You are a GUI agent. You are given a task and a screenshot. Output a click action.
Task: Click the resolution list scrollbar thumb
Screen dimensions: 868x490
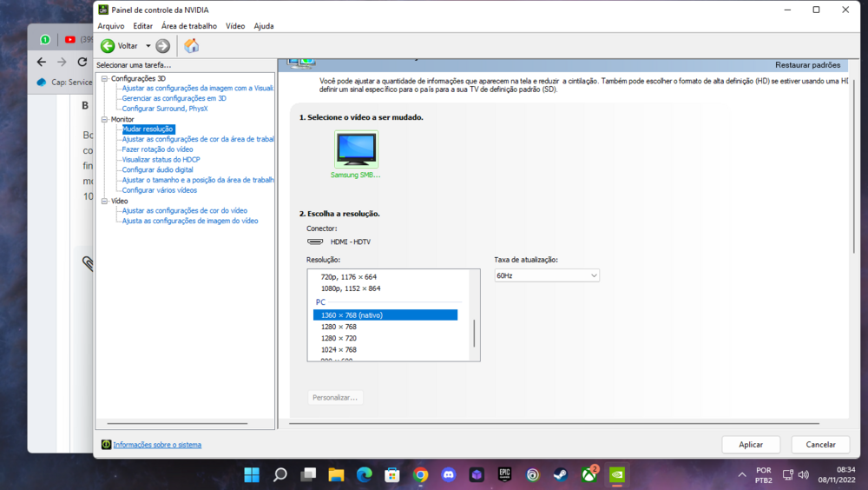(474, 333)
